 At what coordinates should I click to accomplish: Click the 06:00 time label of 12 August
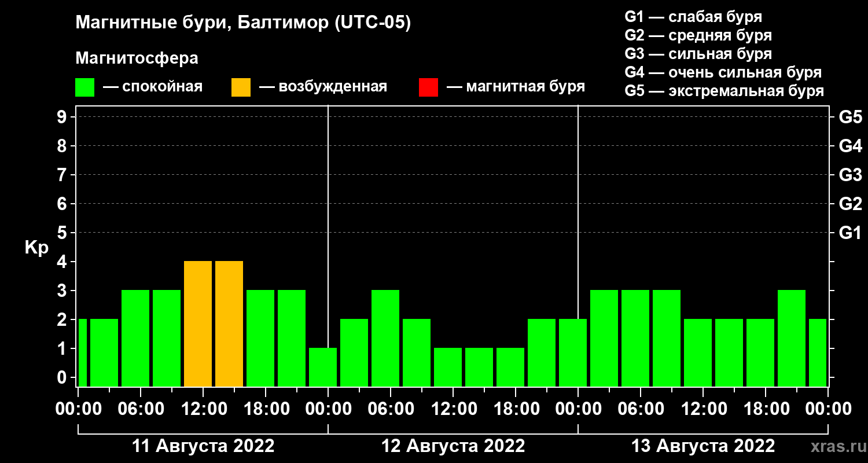[391, 409]
